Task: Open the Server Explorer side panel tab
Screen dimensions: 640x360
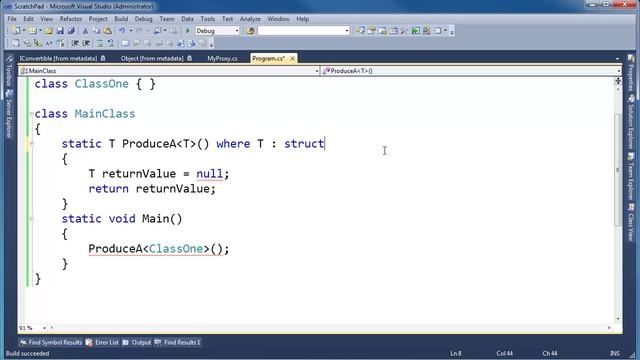Action: tap(9, 114)
